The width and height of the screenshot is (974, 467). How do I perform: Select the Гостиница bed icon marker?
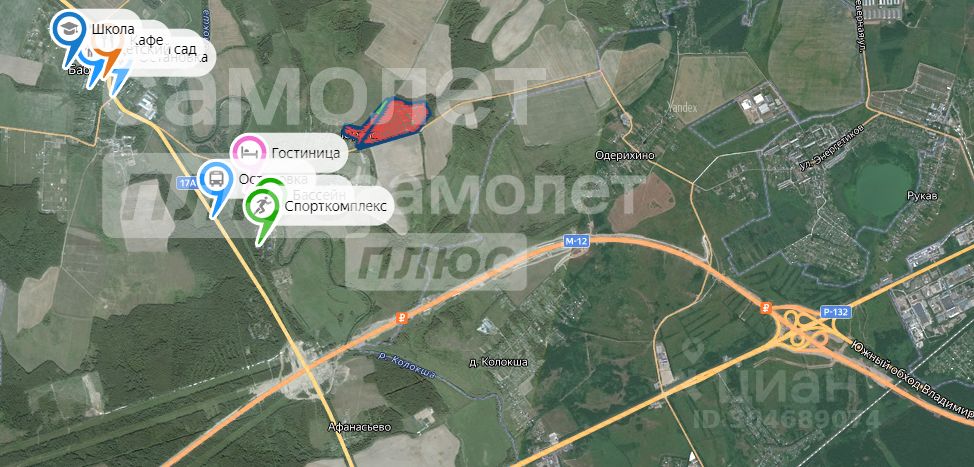[x=247, y=152]
